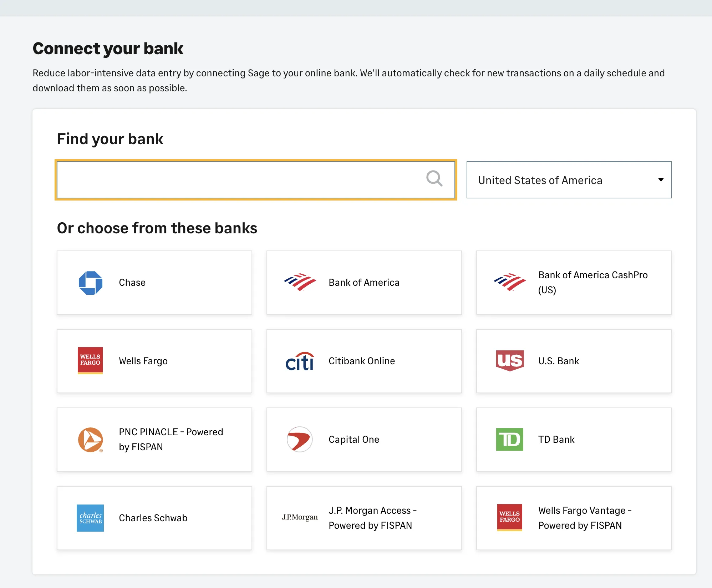Screen dimensions: 712x588
Task: Click the green TD Bank logo
Action: point(510,440)
